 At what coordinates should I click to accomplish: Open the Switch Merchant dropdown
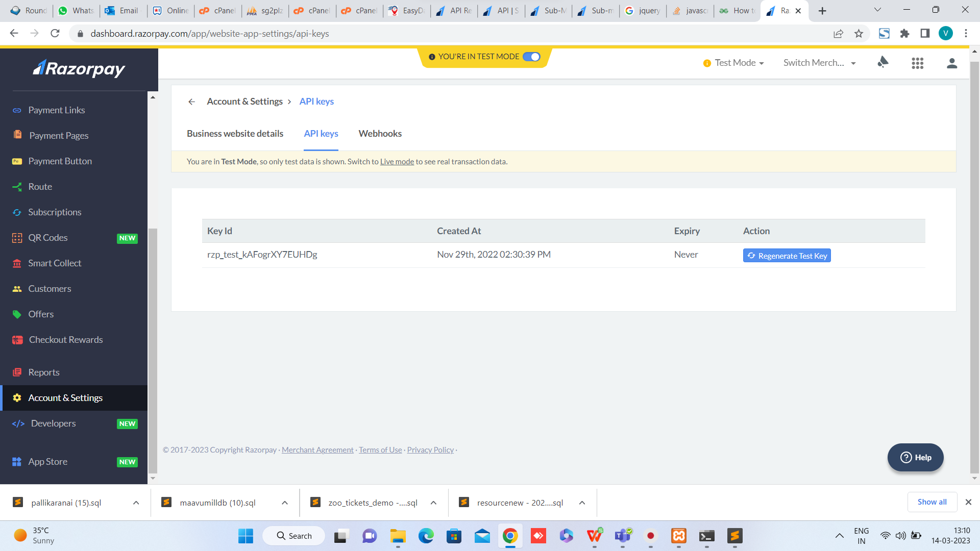819,63
